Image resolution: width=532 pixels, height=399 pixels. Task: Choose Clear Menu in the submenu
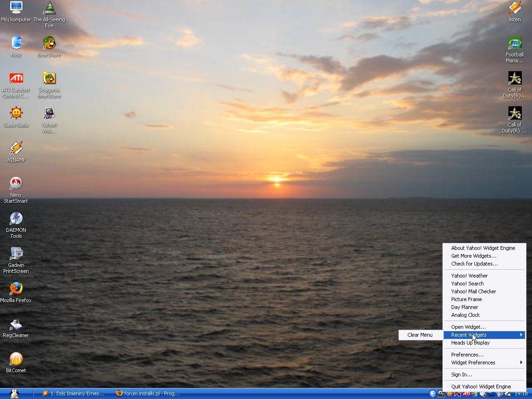pyautogui.click(x=420, y=335)
